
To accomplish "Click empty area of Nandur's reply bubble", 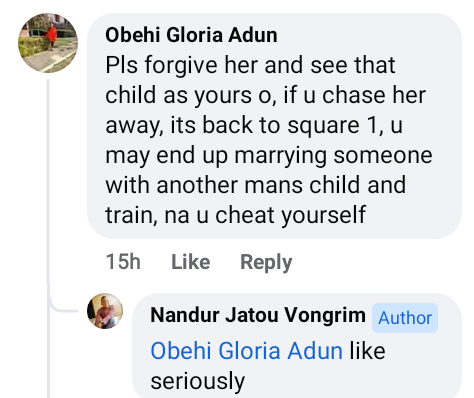I will point(350,380).
